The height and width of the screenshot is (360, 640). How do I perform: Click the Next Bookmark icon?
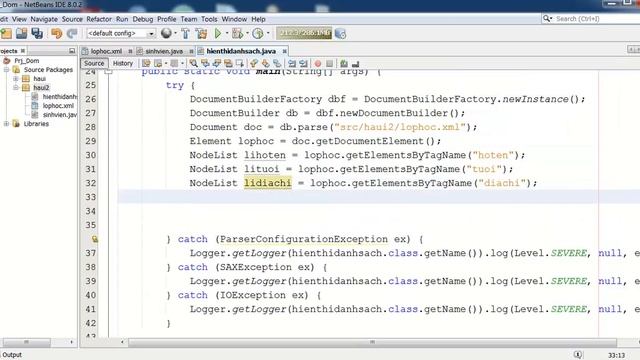coord(265,63)
